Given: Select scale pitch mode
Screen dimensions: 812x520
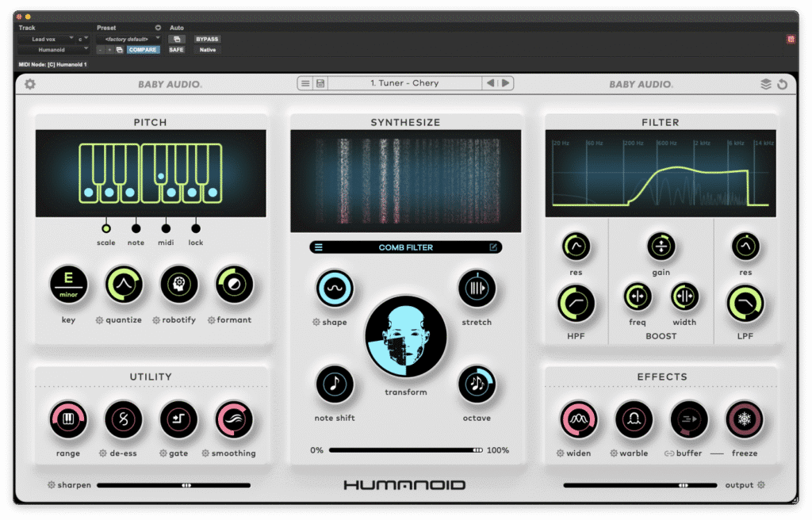Looking at the screenshot, I should point(106,228).
